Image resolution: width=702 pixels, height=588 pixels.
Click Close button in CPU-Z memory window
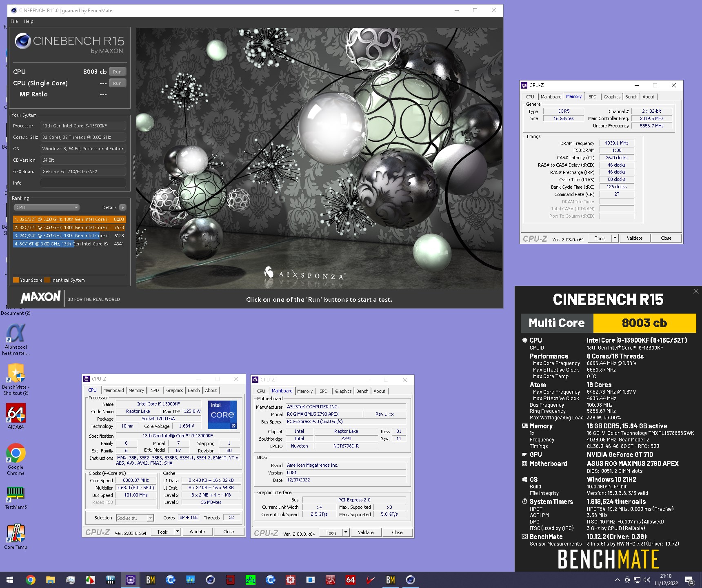pos(666,238)
